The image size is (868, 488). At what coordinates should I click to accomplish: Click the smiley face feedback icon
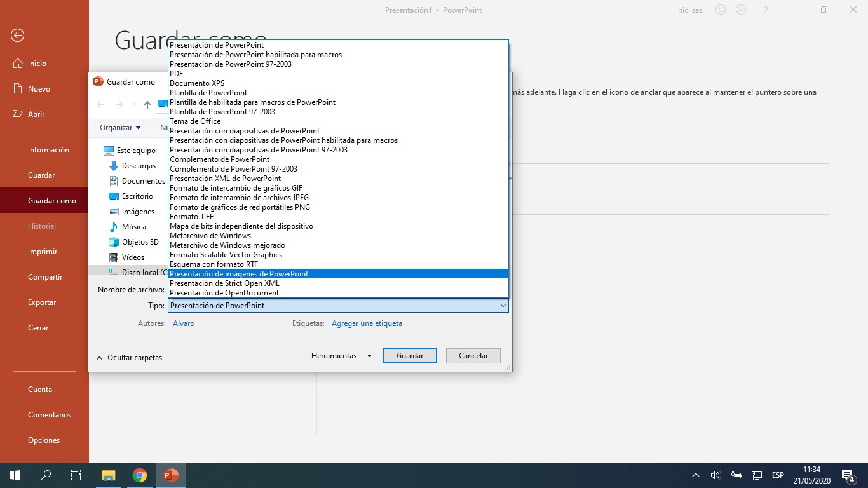point(721,10)
